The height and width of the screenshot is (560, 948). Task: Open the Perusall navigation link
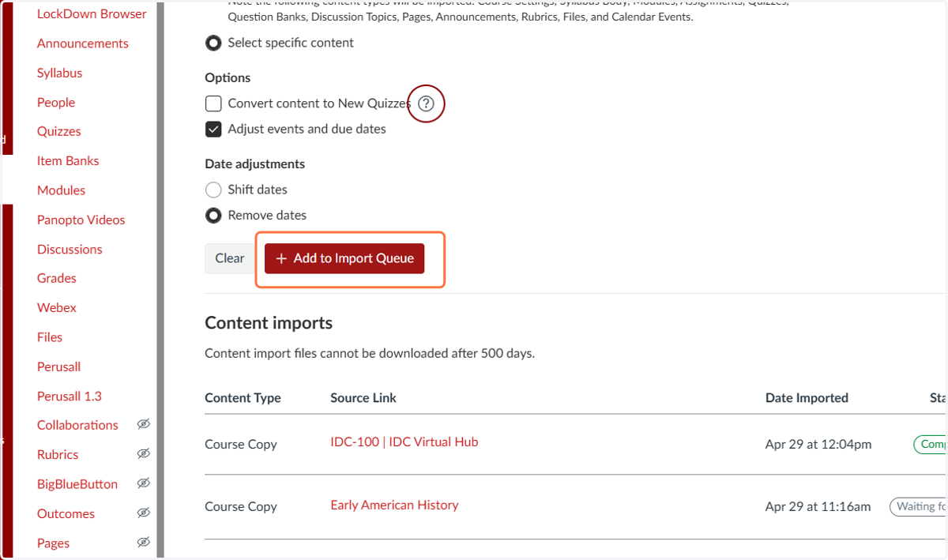[x=59, y=366]
